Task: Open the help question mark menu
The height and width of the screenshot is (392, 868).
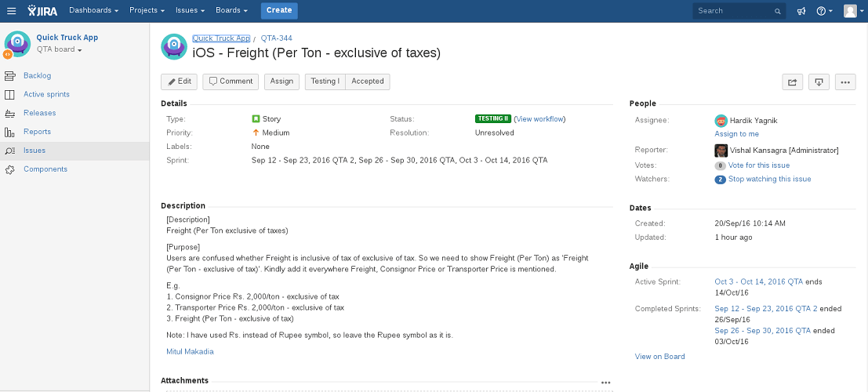Action: click(x=824, y=10)
